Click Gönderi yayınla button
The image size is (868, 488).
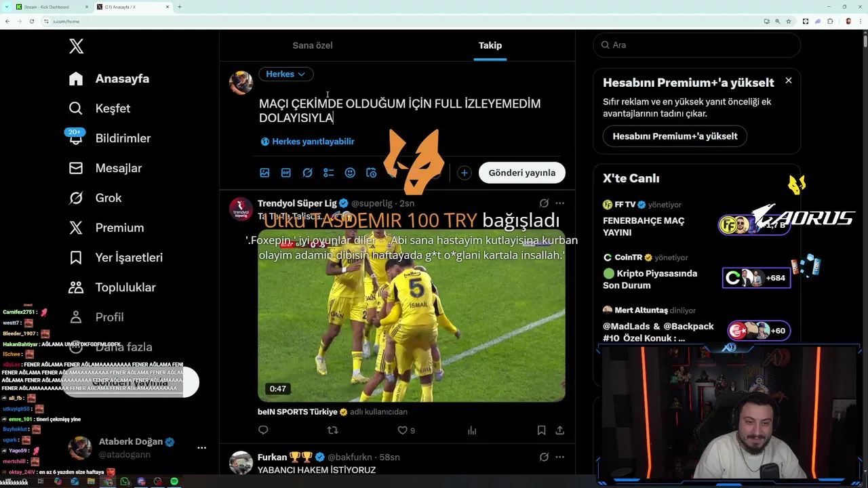tap(522, 173)
